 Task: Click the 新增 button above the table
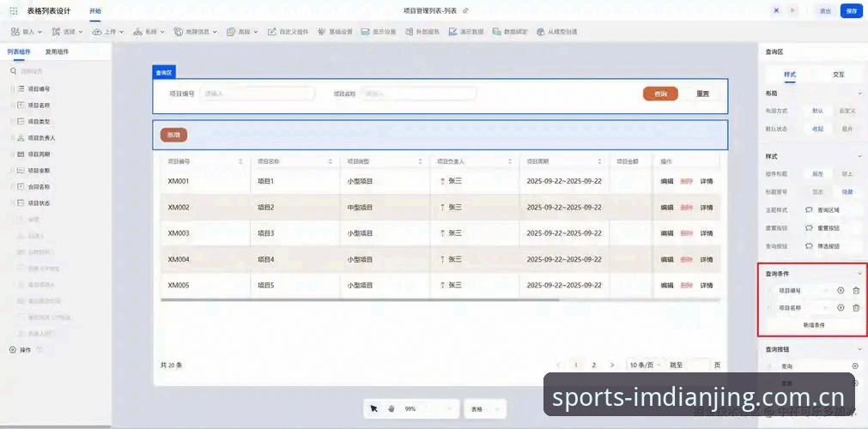click(173, 135)
